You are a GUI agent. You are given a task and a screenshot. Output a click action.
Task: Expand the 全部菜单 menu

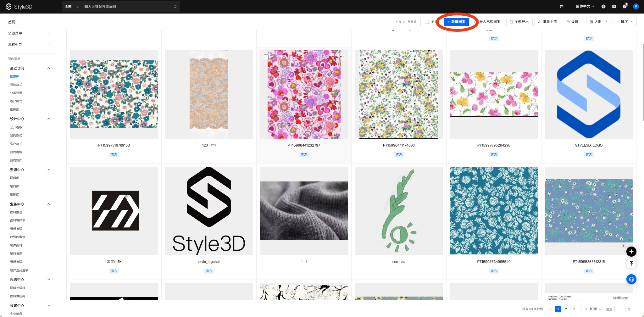click(x=29, y=33)
